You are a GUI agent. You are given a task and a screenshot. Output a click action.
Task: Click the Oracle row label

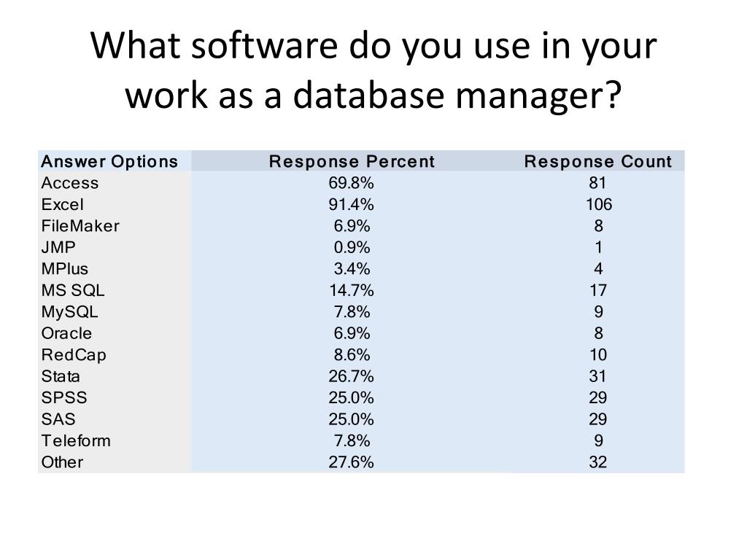click(x=66, y=333)
